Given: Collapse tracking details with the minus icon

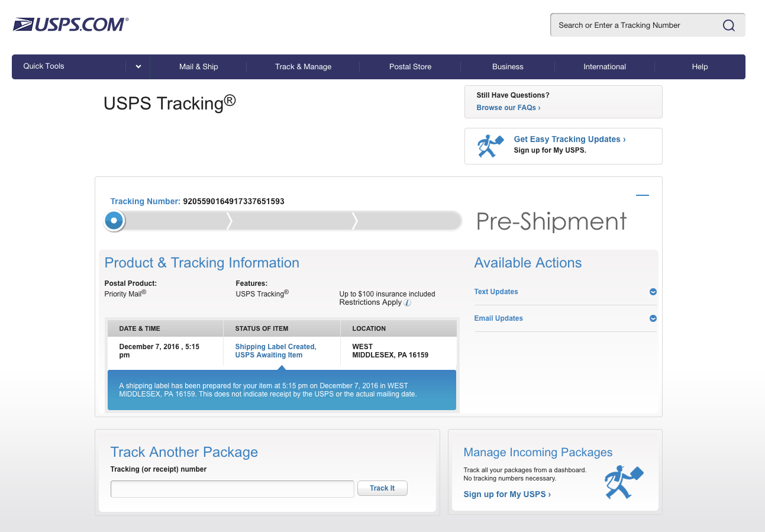Looking at the screenshot, I should [642, 195].
